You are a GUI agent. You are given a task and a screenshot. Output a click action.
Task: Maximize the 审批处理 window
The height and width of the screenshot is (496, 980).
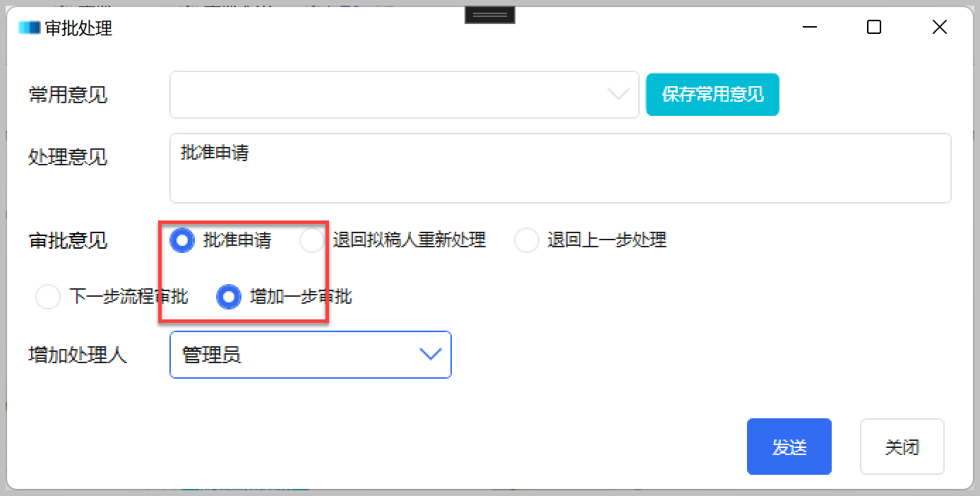pyautogui.click(x=874, y=28)
